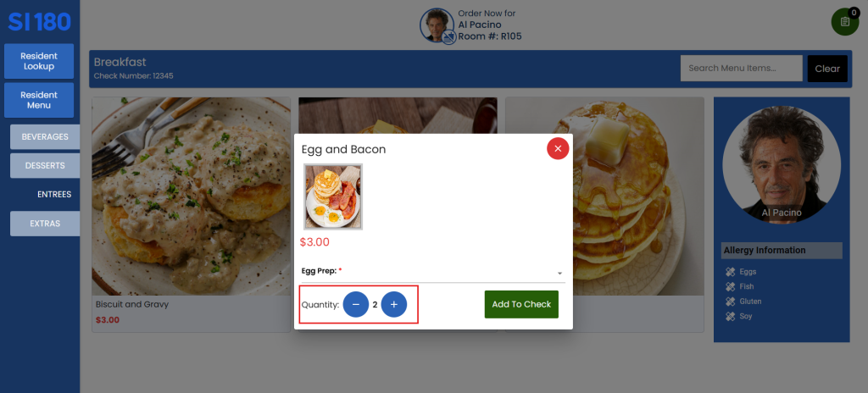Select the Desserts category
Viewport: 868px width, 393px height.
pyautogui.click(x=45, y=165)
